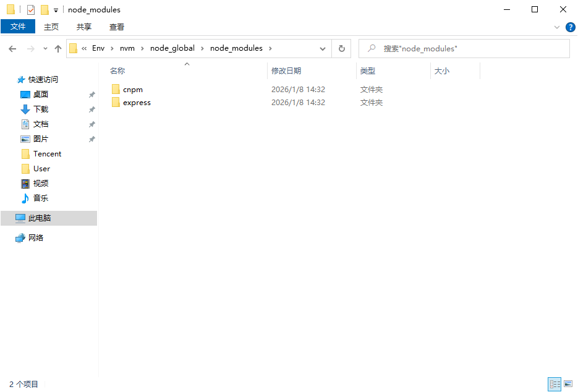Click the New Folder quick access icon
The height and width of the screenshot is (392, 578).
(x=45, y=10)
